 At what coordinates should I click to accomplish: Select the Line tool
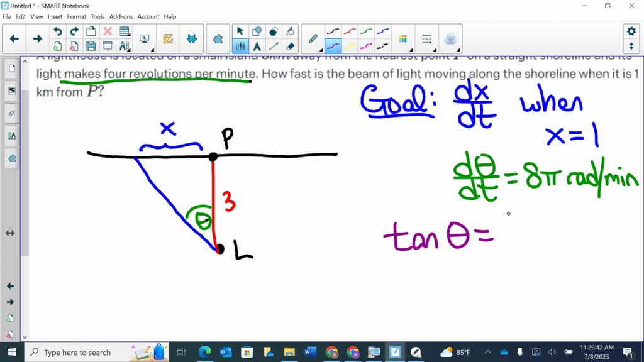274,46
